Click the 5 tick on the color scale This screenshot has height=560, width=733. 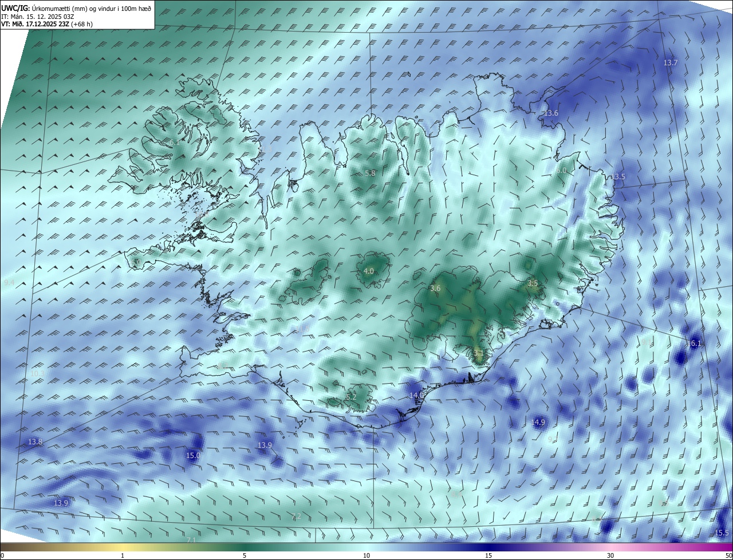pos(245,555)
